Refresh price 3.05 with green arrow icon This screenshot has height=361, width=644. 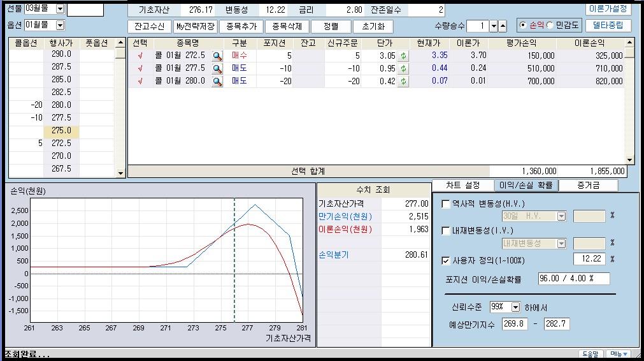pos(403,55)
